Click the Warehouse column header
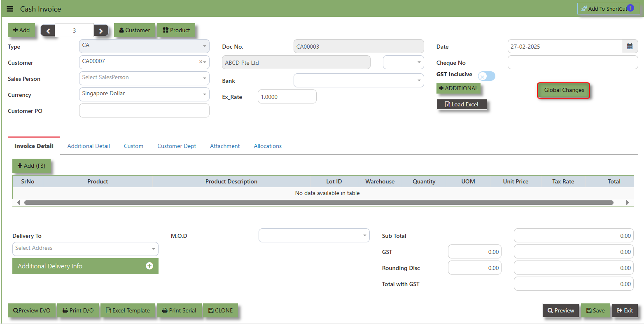The height and width of the screenshot is (324, 644). (380, 181)
